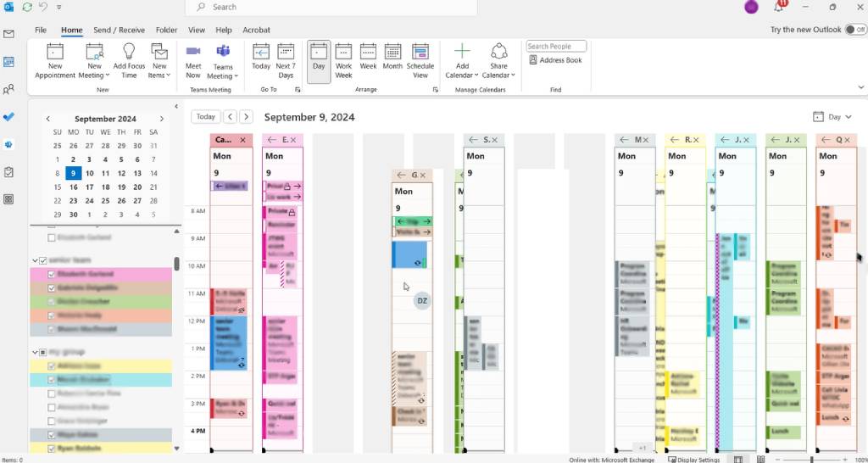
Task: Open the purple account avatar
Action: 751,7
